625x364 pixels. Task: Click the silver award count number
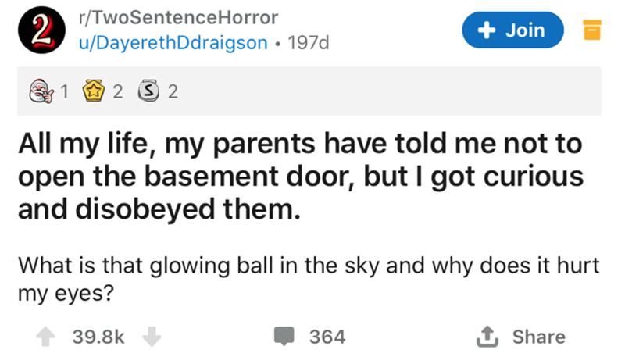tap(173, 92)
